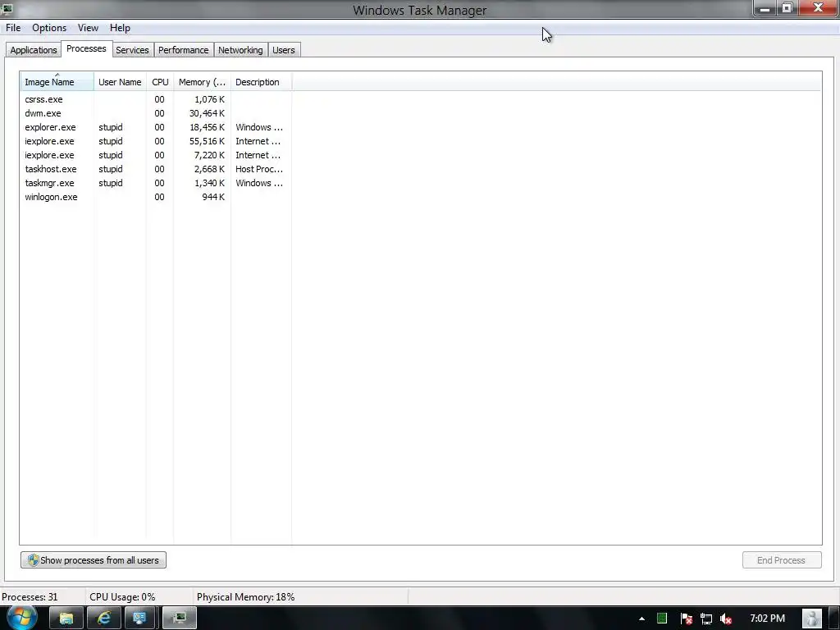
Task: Click Show processes from all users
Action: pyautogui.click(x=94, y=559)
